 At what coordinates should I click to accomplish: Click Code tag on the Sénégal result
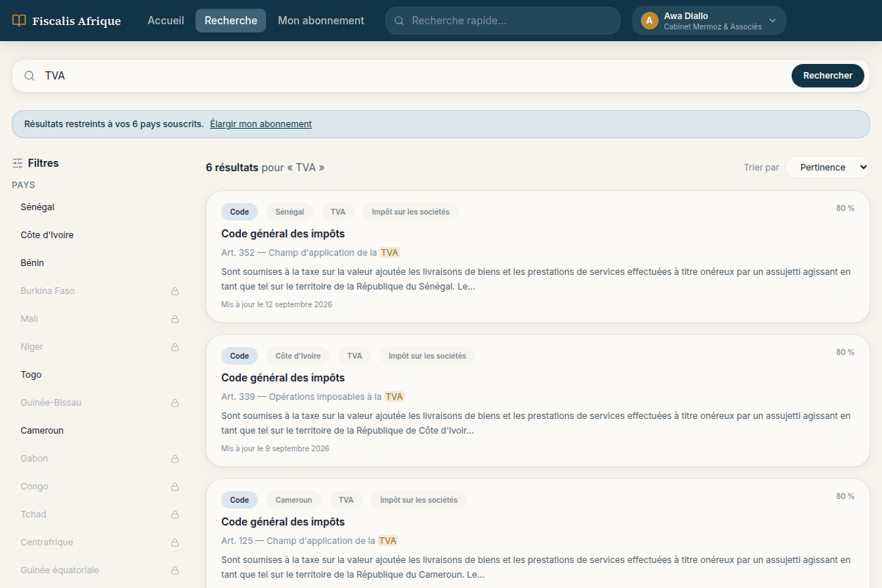pyautogui.click(x=240, y=212)
